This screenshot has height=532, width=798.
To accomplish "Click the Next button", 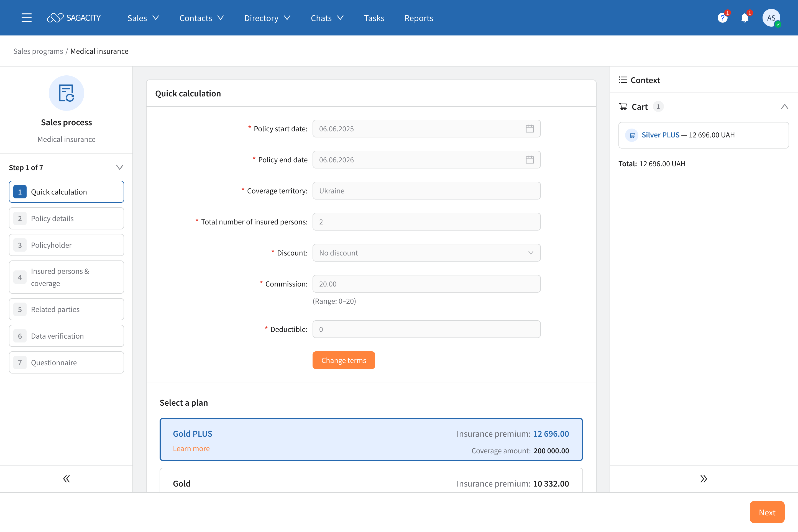I will 767,512.
